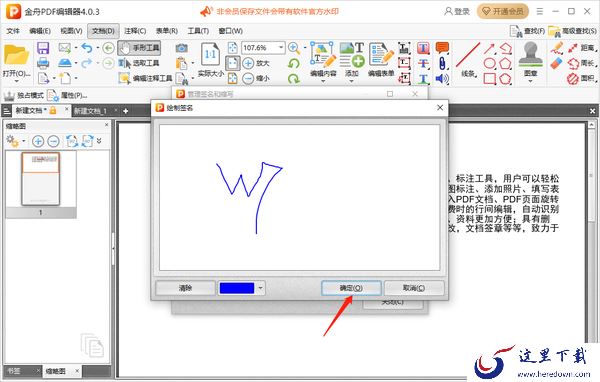The width and height of the screenshot is (600, 382).
Task: Expand the Add (添加) dropdown arrow
Action: point(352,81)
